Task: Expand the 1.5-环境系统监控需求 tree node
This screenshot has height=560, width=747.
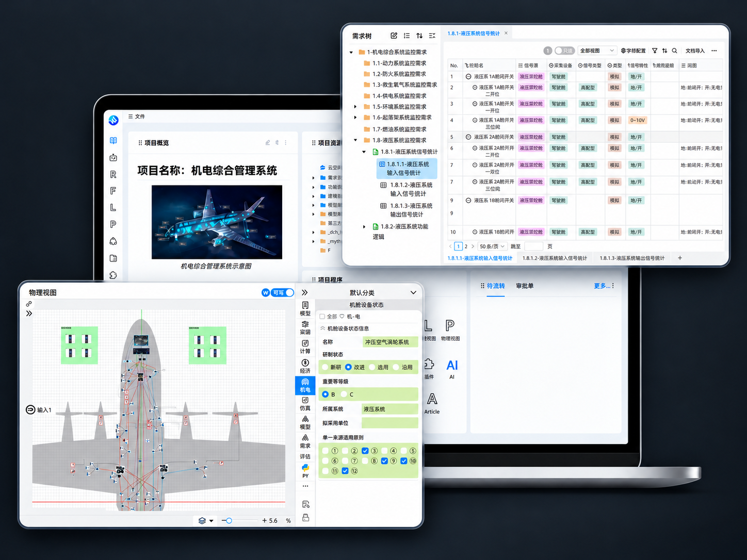Action: (355, 107)
